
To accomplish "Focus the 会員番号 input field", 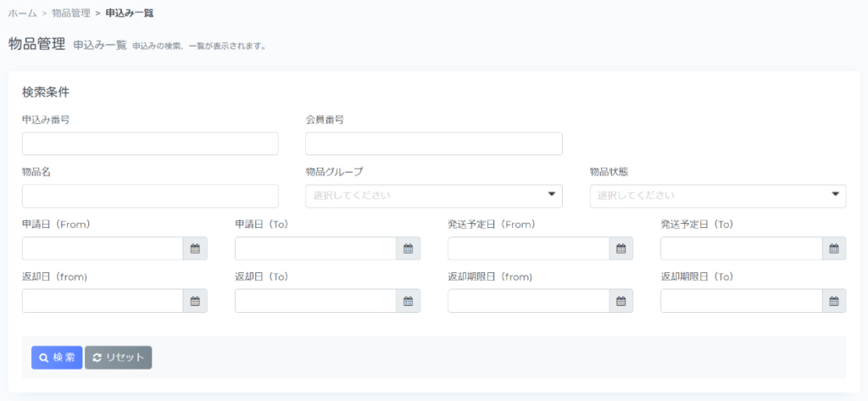I will pyautogui.click(x=434, y=143).
